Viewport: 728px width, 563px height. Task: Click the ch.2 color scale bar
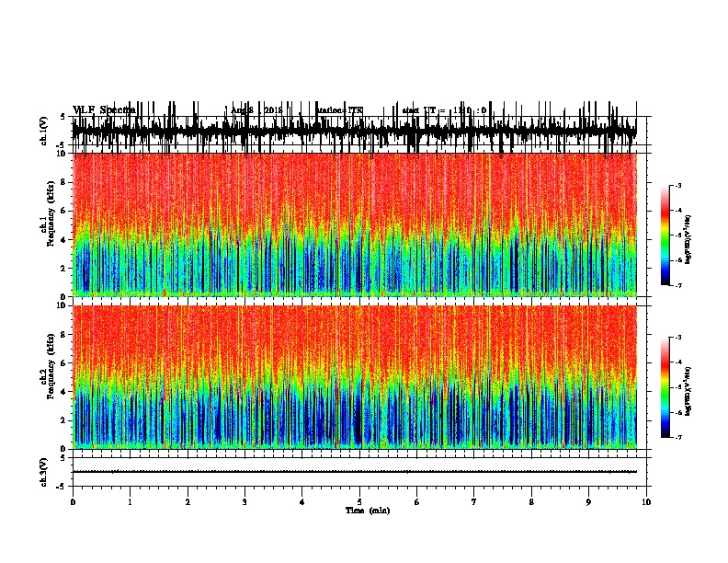pos(665,387)
